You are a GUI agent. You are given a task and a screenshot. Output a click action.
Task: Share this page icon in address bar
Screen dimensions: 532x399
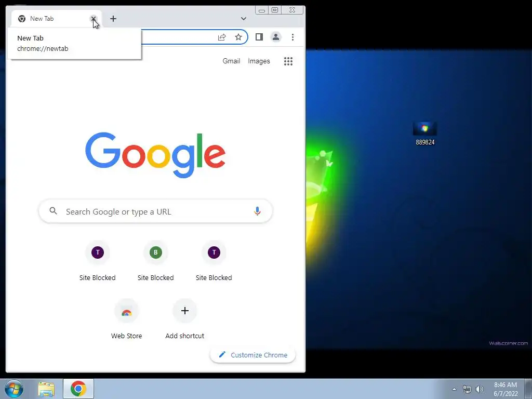click(x=222, y=37)
